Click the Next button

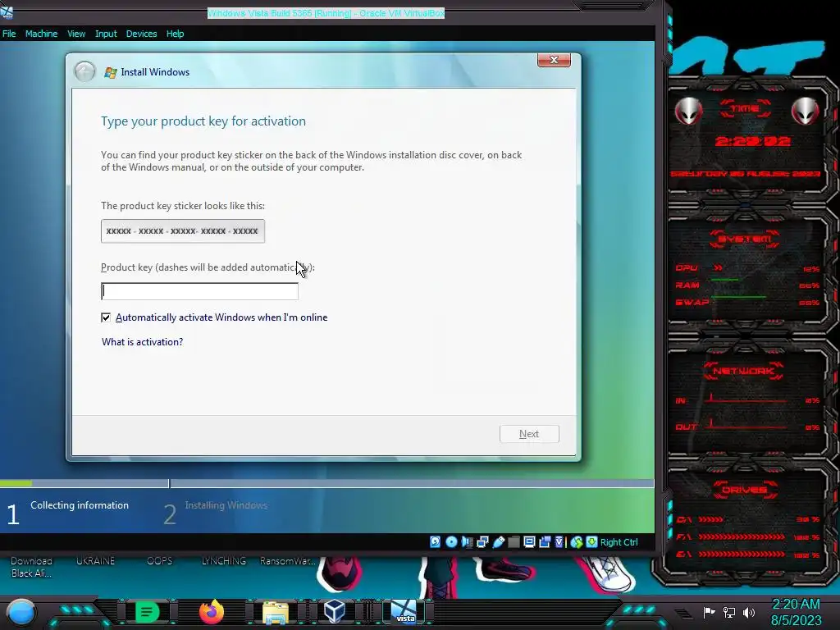click(529, 434)
